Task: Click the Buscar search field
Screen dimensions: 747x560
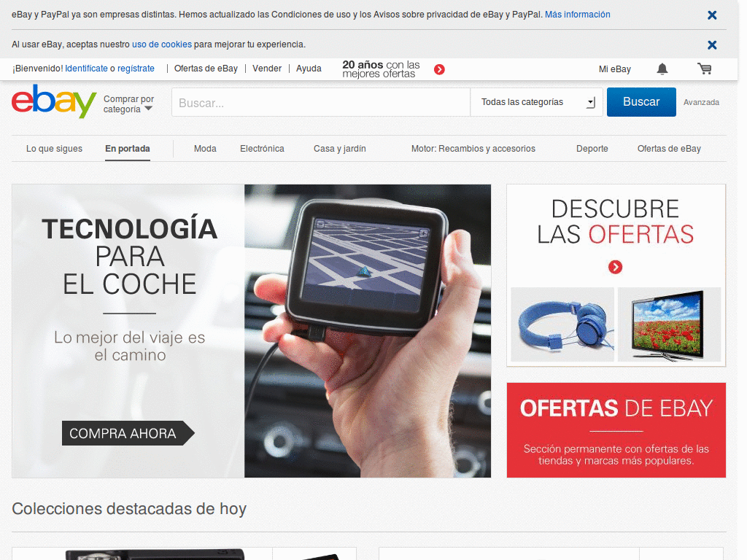Action: tap(321, 102)
